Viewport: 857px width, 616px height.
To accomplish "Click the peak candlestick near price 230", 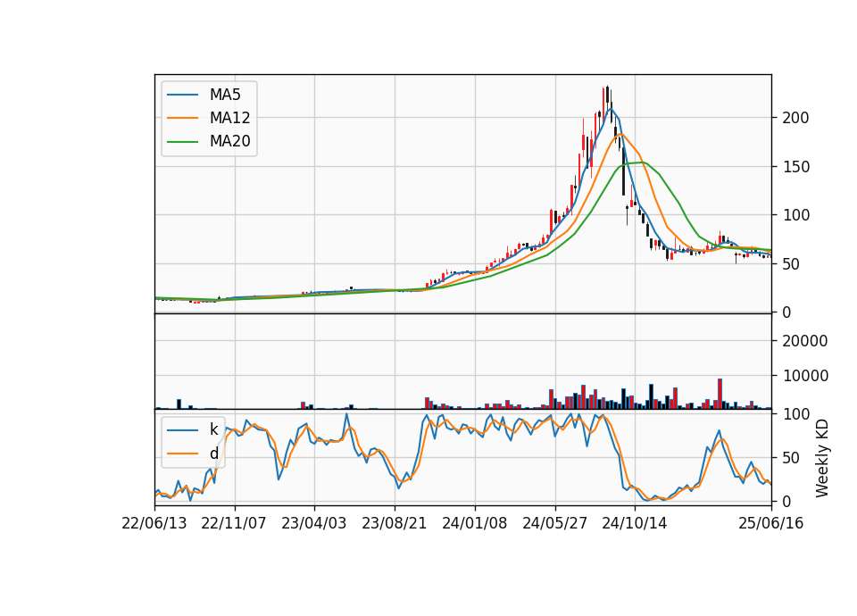I will tap(607, 94).
